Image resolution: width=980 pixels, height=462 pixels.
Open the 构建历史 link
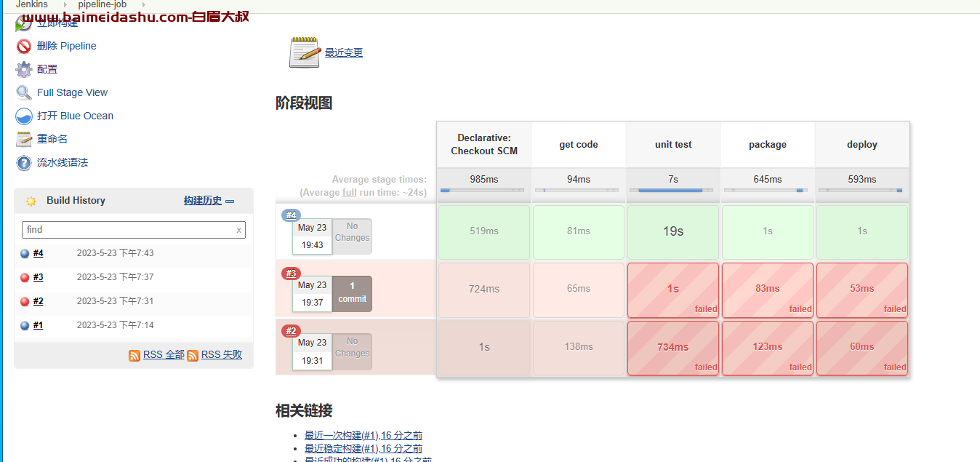pyautogui.click(x=203, y=201)
